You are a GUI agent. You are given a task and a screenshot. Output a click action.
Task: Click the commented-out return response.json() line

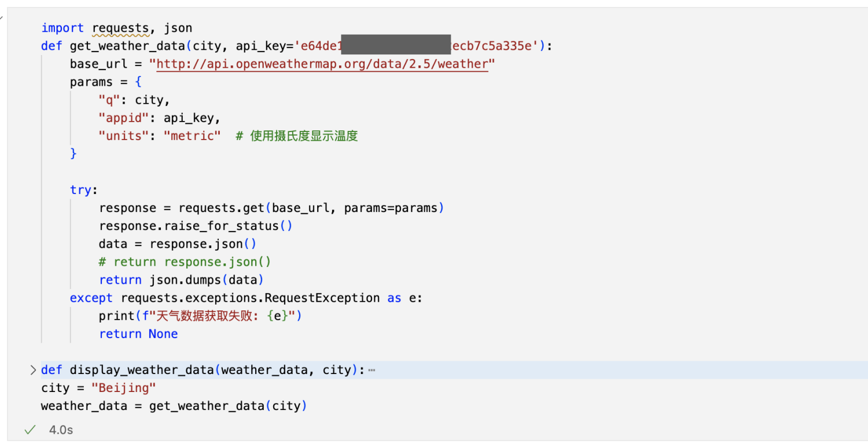[185, 262]
